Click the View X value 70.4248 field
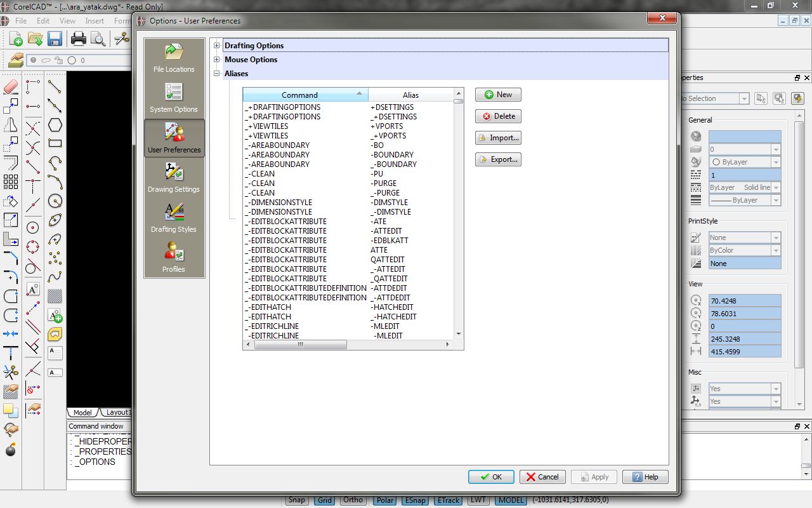This screenshot has height=508, width=812. (745, 301)
